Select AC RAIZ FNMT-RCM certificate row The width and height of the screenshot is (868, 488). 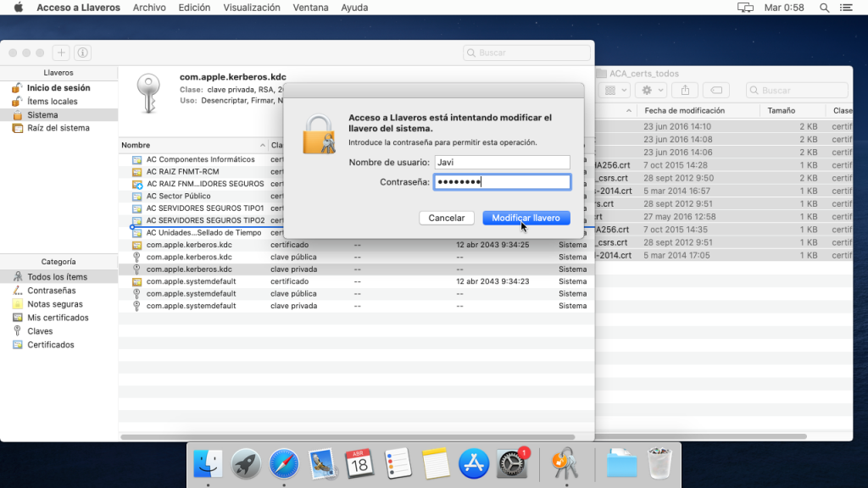(200, 171)
